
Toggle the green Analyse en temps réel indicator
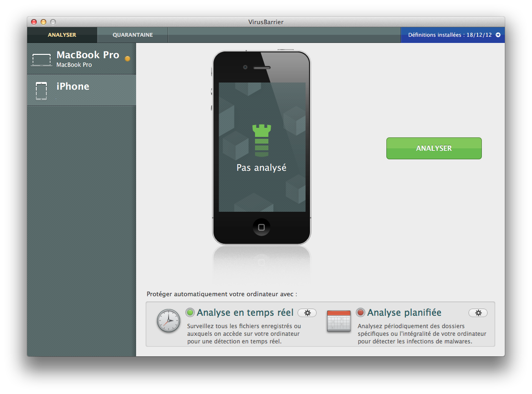(x=191, y=312)
